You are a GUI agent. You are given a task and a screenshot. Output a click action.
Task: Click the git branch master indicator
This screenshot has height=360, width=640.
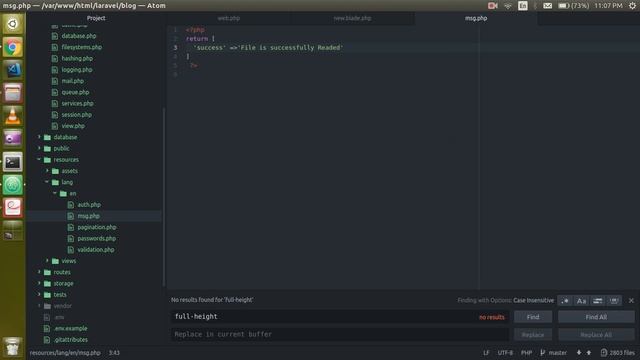pyautogui.click(x=553, y=353)
